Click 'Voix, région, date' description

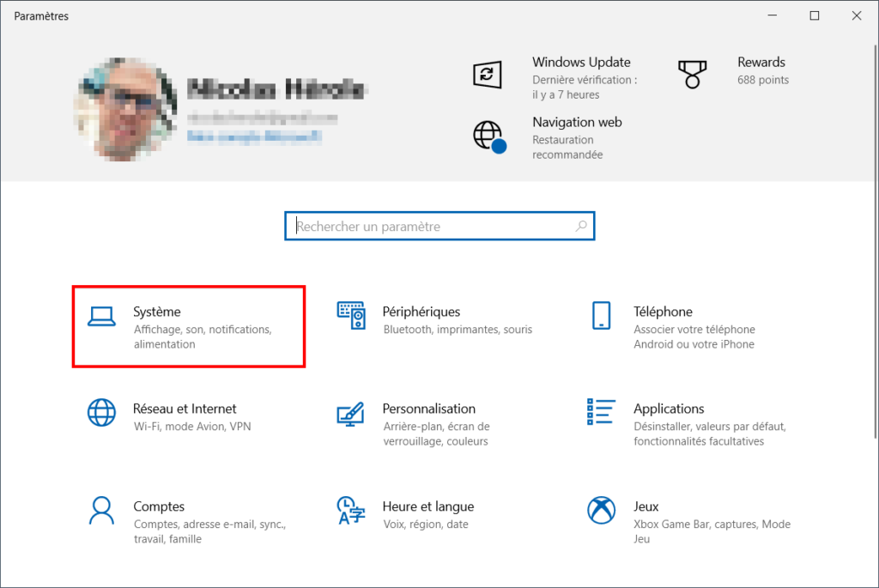(426, 524)
